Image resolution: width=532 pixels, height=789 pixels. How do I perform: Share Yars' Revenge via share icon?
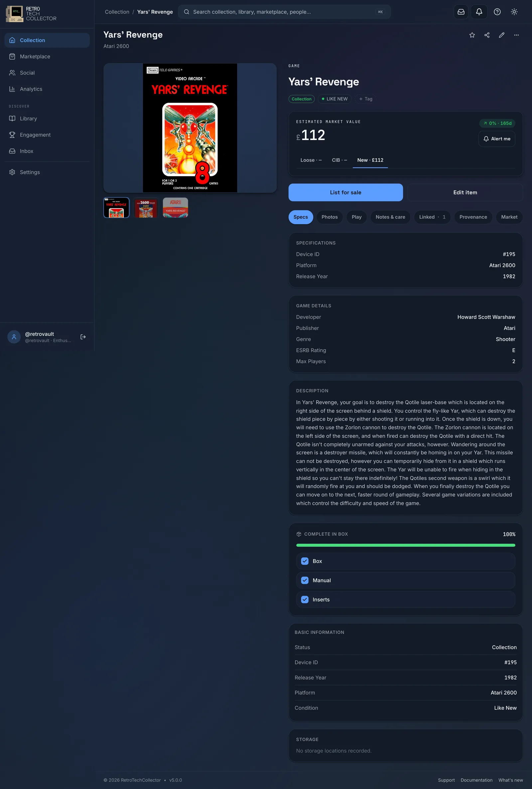487,35
